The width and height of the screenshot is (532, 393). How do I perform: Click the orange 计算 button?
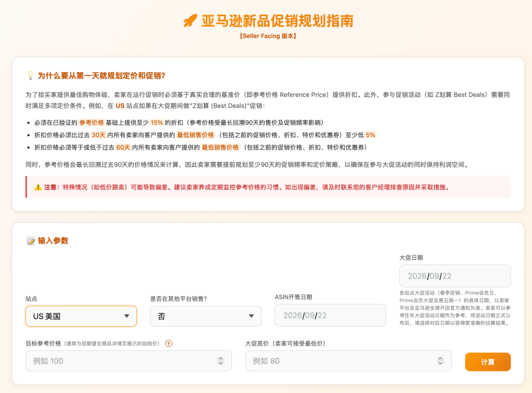click(488, 362)
